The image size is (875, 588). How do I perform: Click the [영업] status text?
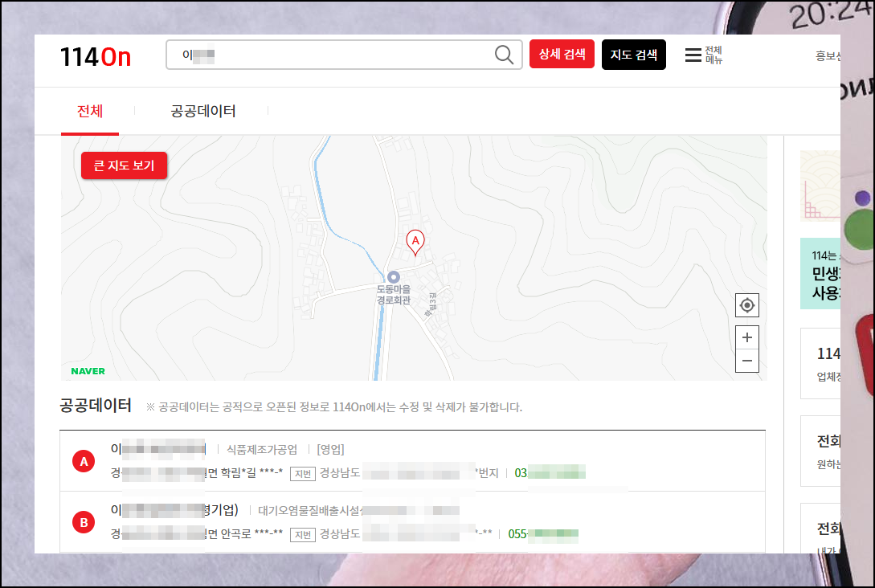[330, 450]
